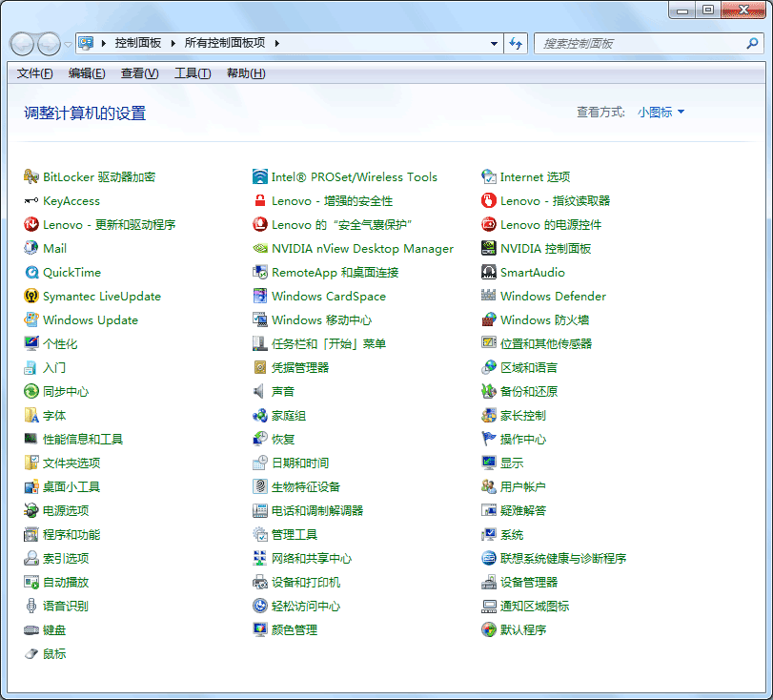Open the 编辑(E) menu
This screenshot has height=700, width=773.
pos(87,73)
